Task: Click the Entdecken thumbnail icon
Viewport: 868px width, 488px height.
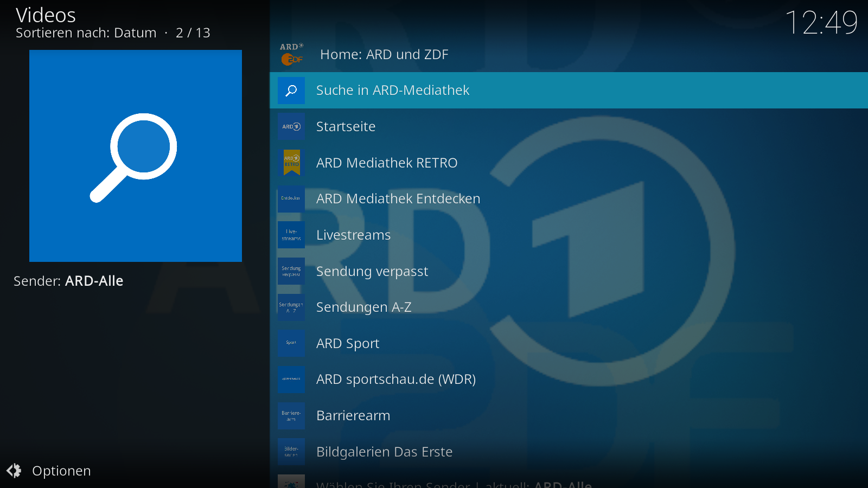Action: pyautogui.click(x=291, y=199)
